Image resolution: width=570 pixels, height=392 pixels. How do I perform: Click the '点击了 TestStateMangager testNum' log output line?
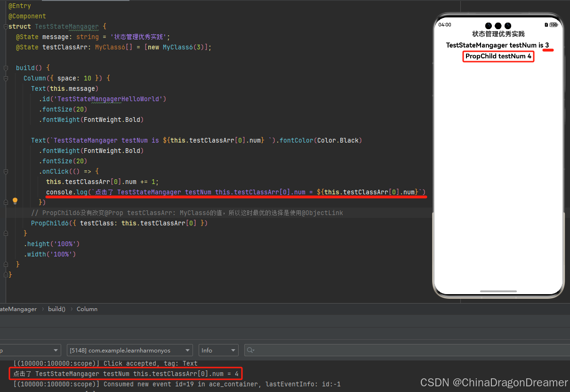(x=126, y=374)
